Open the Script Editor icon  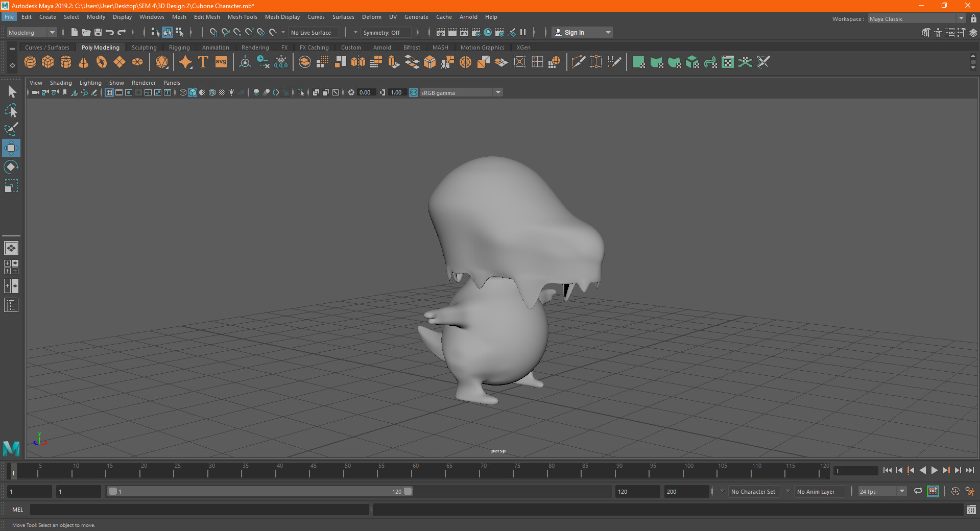(971, 510)
